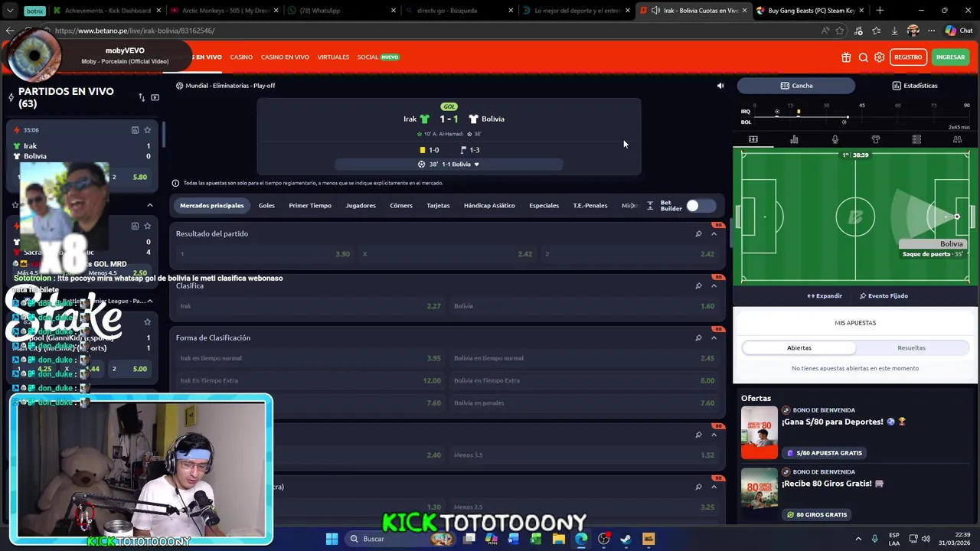This screenshot has width=980, height=551.
Task: Toggle the Bet Builder switch
Action: click(x=701, y=205)
